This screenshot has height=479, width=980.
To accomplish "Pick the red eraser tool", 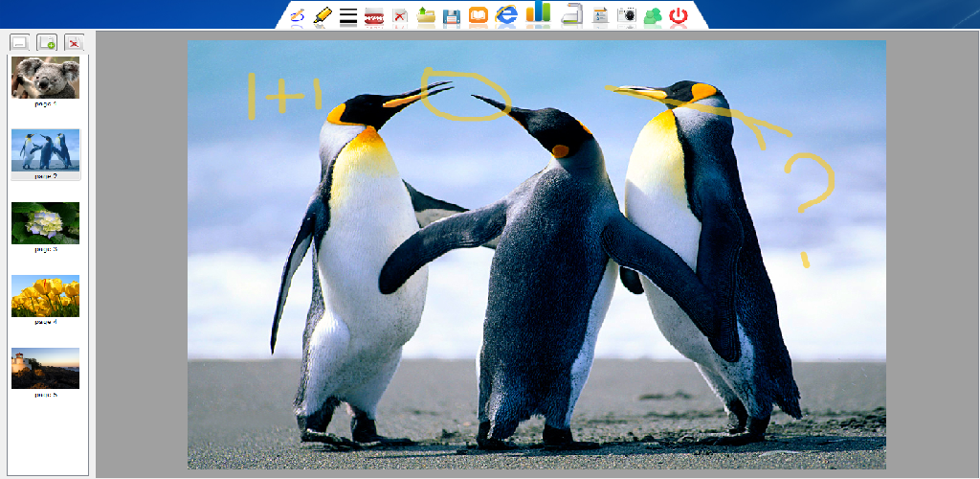I will [x=374, y=15].
